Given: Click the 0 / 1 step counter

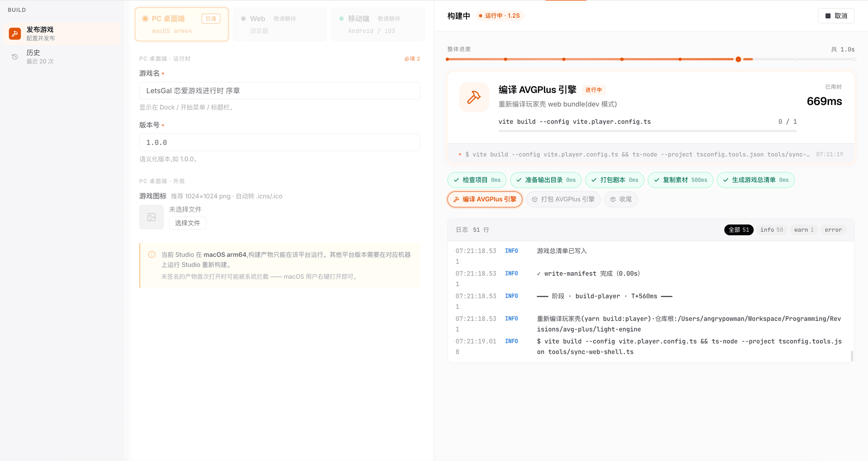Looking at the screenshot, I should tap(787, 122).
